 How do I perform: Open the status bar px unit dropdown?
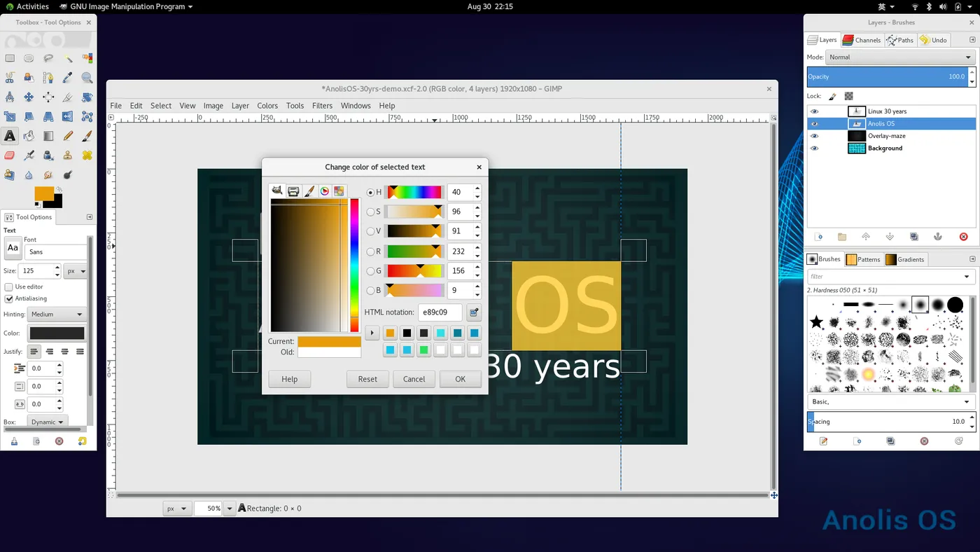(176, 509)
